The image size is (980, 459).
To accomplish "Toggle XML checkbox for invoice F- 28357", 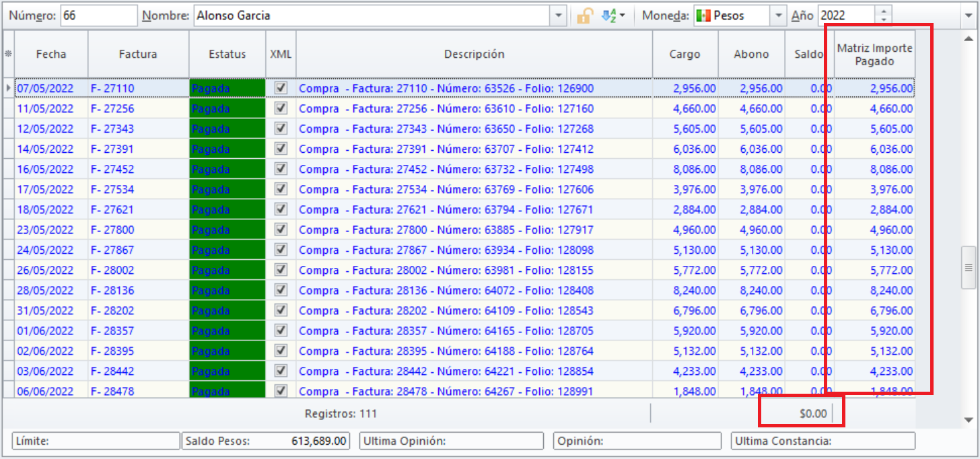I will 281,330.
